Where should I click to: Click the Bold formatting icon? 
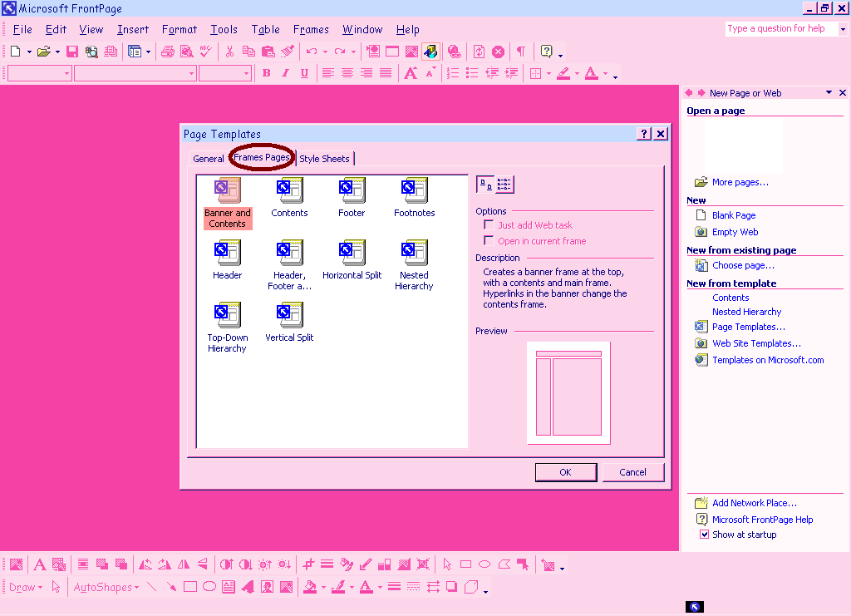click(266, 73)
